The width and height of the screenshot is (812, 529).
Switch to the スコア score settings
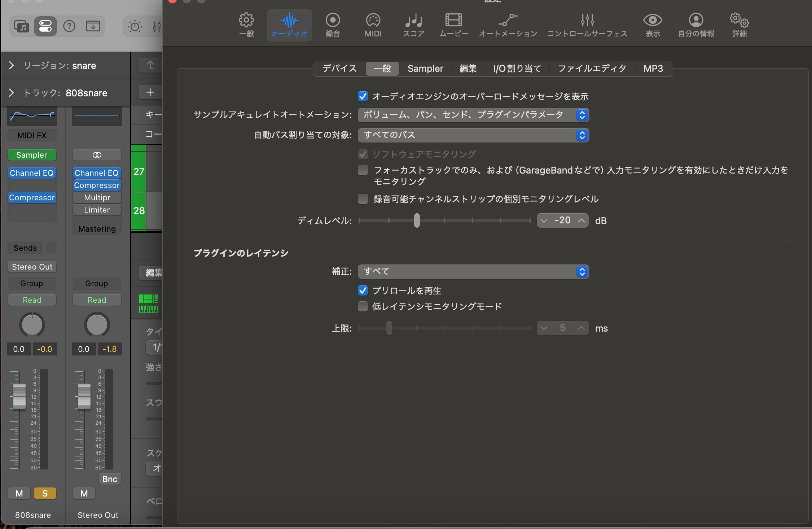413,25
